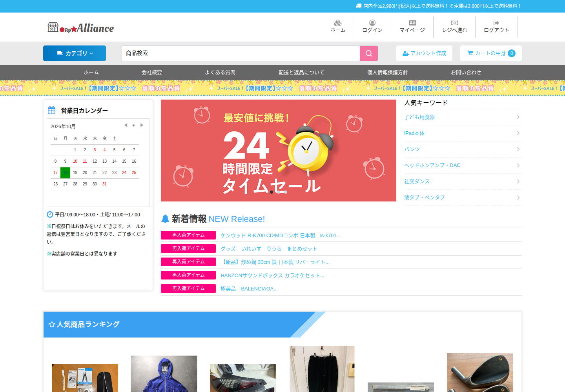Viewport: 565px width, 392px height.
Task: Open the golf club ranking thumbnail
Action: pyautogui.click(x=480, y=372)
